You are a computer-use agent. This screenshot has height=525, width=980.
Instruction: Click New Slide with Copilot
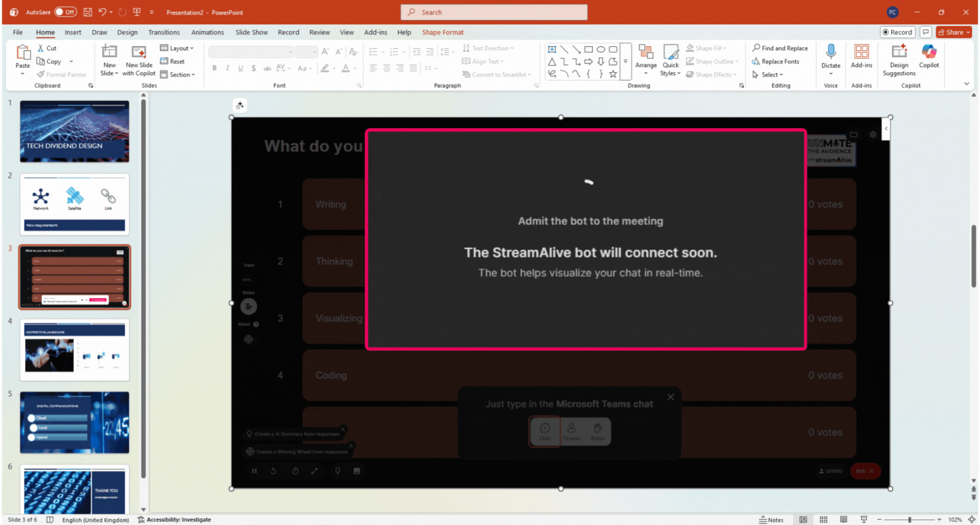139,61
